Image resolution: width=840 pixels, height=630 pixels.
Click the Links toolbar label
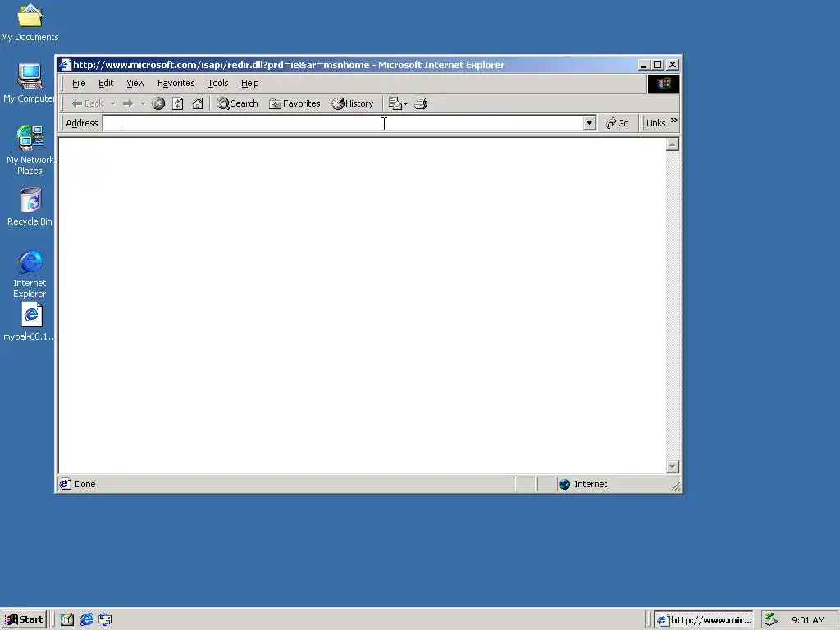[x=655, y=123]
